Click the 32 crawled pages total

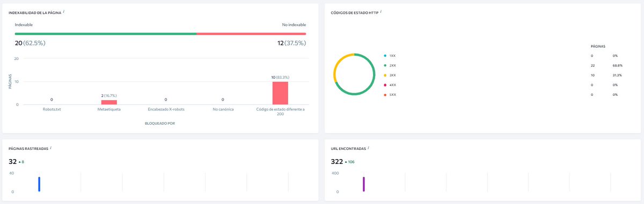[13, 161]
